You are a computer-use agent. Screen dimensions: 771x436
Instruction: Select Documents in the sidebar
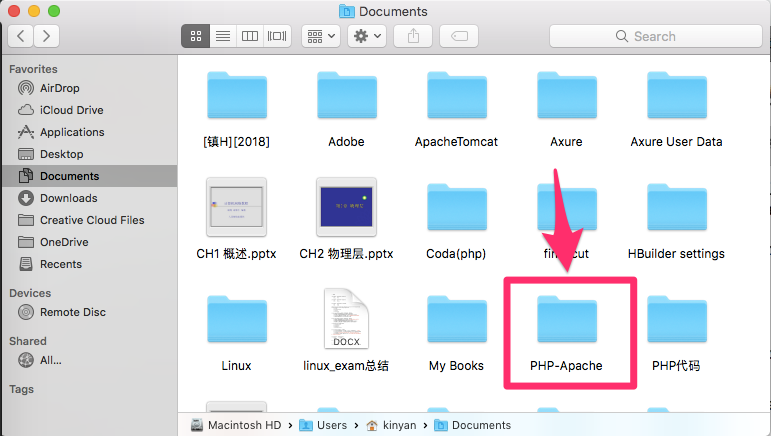(x=89, y=176)
